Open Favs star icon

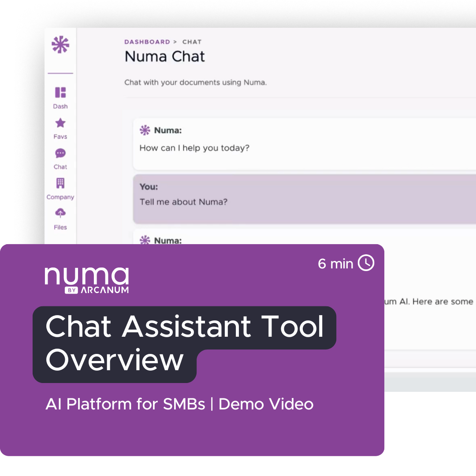60,123
